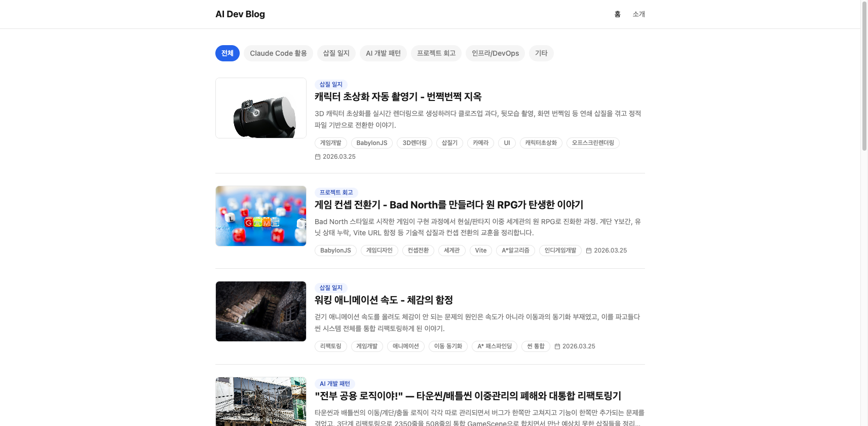This screenshot has width=868, height=426.
Task: Click the 세계관 tag
Action: pyautogui.click(x=451, y=251)
